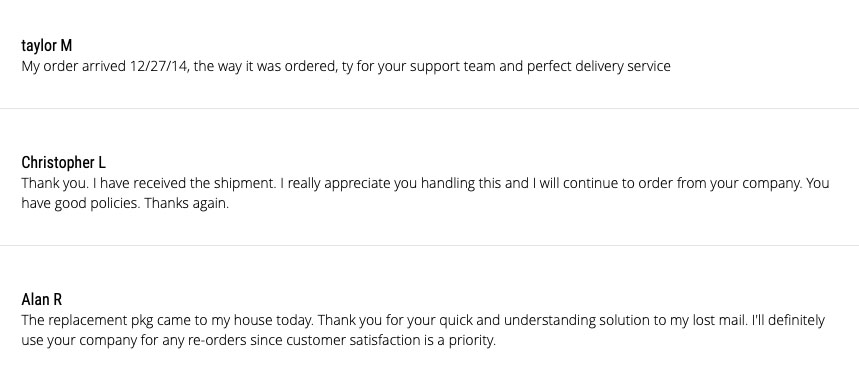Click the reviewer name Alan R
The height and width of the screenshot is (370, 859).
(42, 299)
